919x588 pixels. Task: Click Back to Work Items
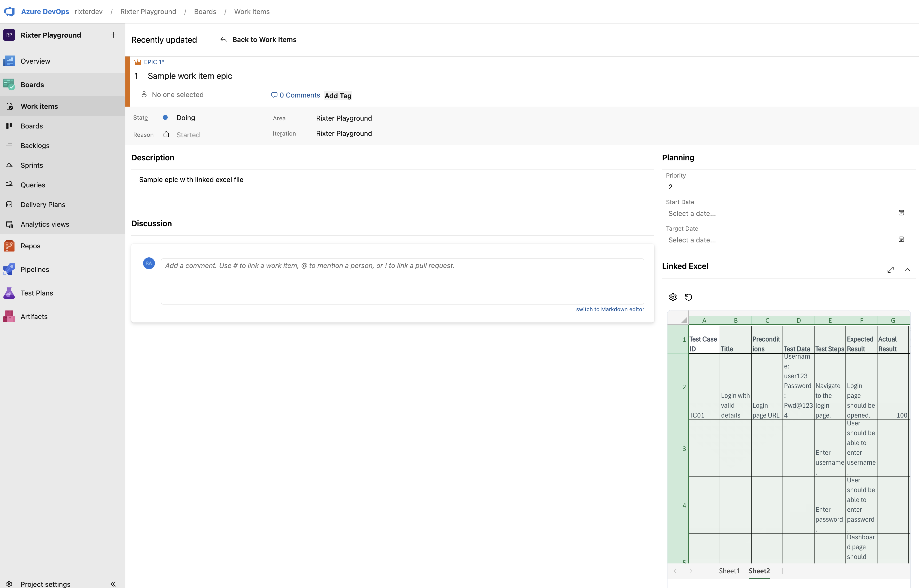pos(265,39)
